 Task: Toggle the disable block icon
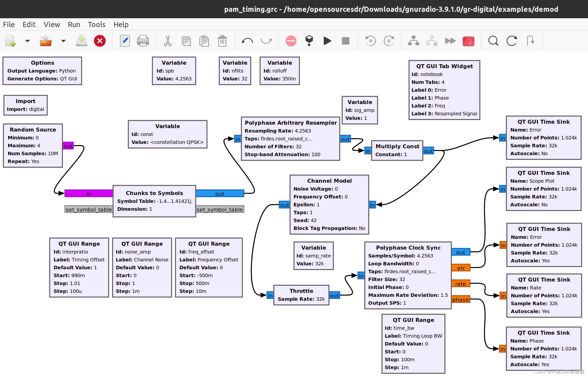click(x=432, y=41)
